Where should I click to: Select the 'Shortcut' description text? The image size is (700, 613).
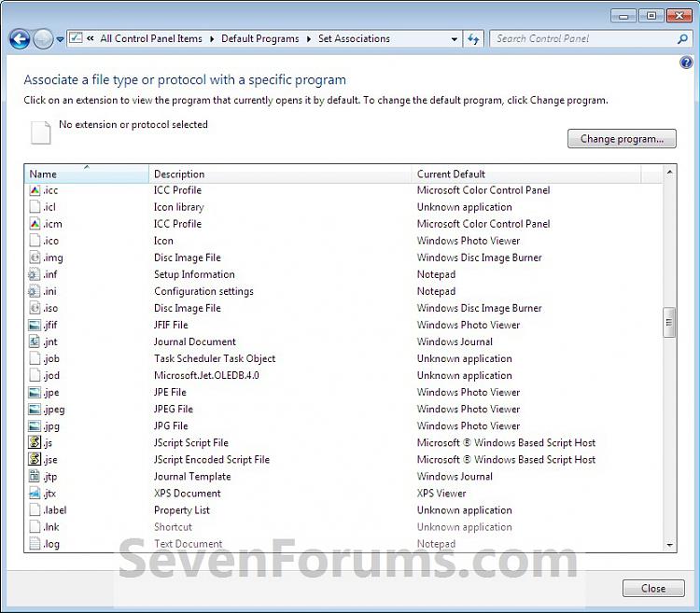[173, 527]
